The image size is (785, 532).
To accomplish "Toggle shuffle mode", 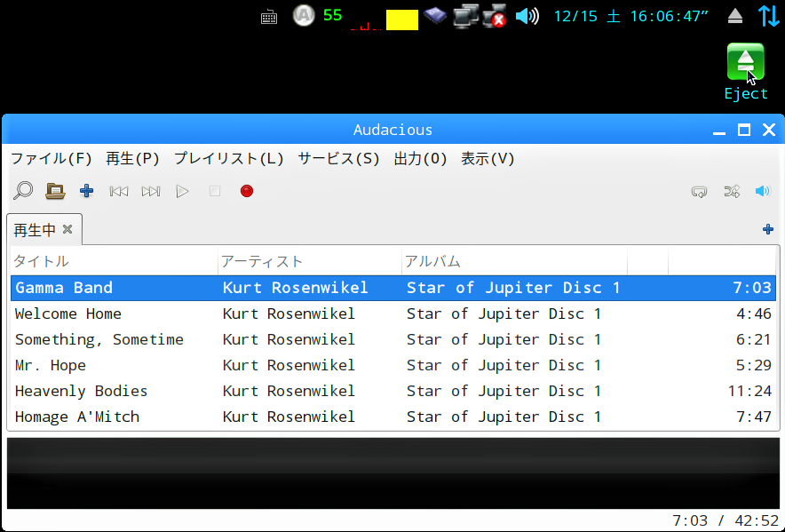I will [732, 191].
